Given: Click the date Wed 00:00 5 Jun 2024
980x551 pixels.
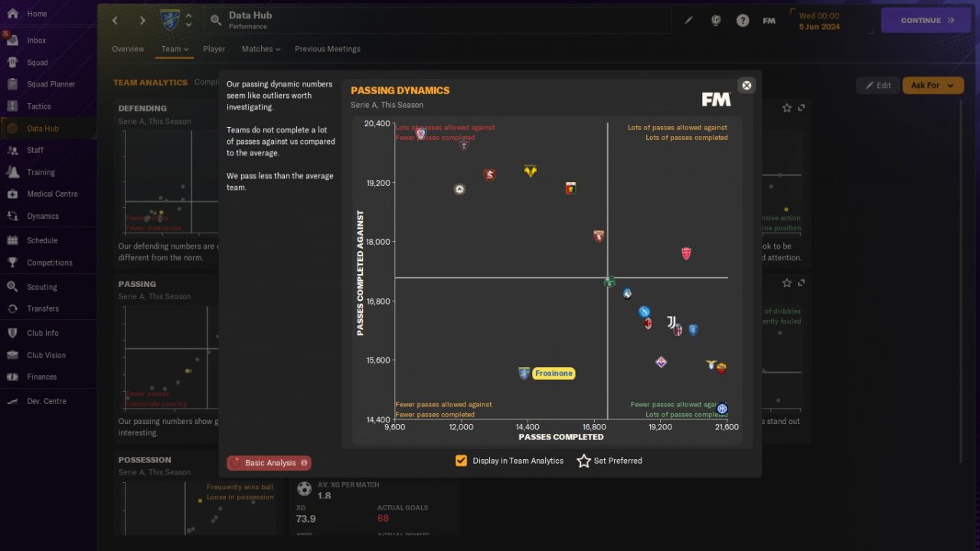Looking at the screenshot, I should click(819, 21).
